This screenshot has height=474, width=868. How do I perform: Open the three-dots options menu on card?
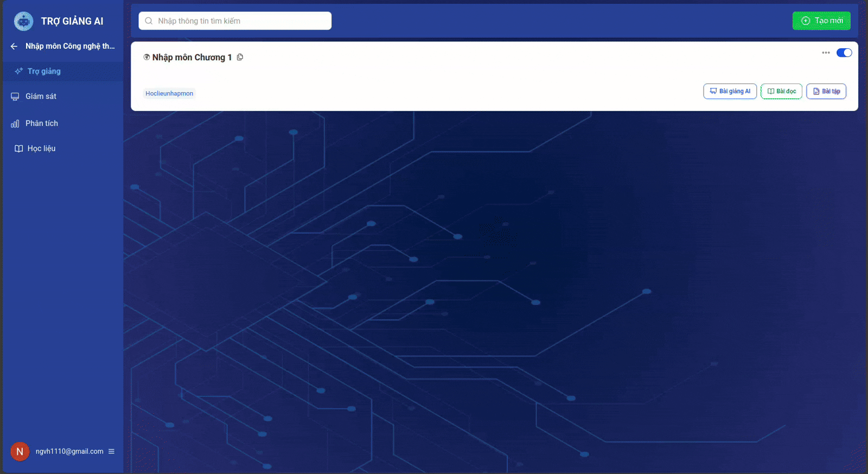[x=826, y=53]
